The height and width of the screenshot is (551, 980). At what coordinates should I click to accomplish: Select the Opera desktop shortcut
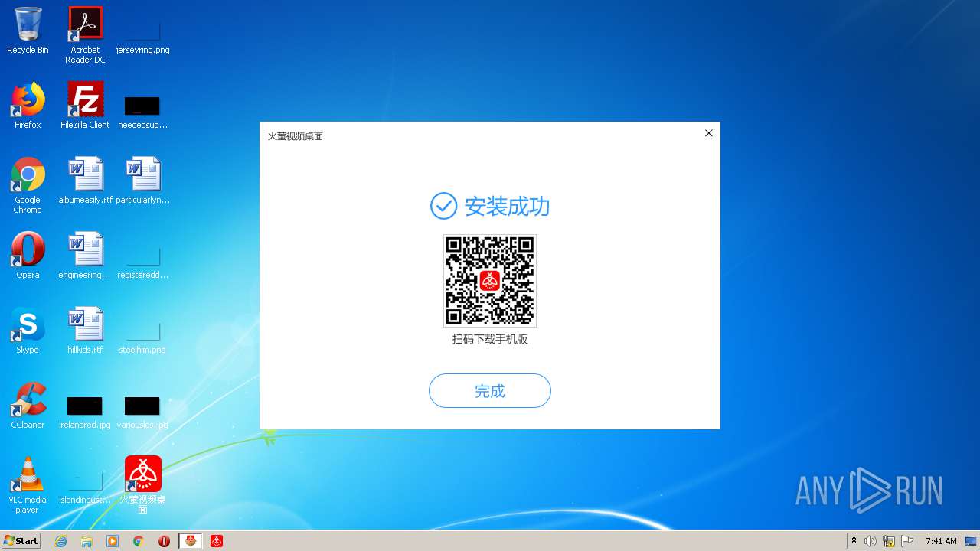pos(28,256)
